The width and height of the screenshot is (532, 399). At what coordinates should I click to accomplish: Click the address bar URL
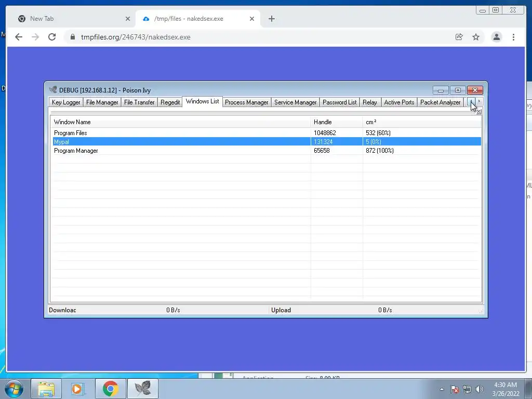click(136, 37)
